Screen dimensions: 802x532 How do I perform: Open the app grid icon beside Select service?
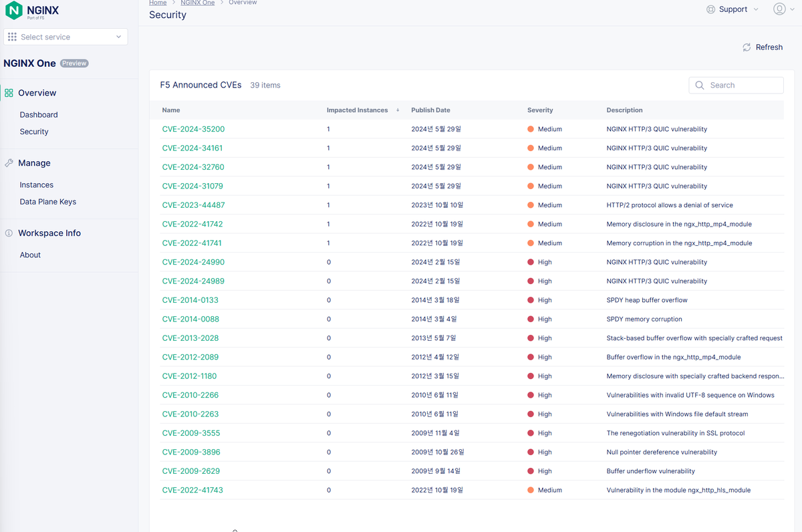[x=12, y=37]
